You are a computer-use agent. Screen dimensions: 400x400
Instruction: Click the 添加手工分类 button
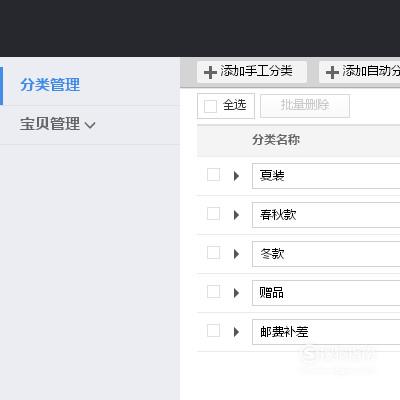tap(252, 72)
